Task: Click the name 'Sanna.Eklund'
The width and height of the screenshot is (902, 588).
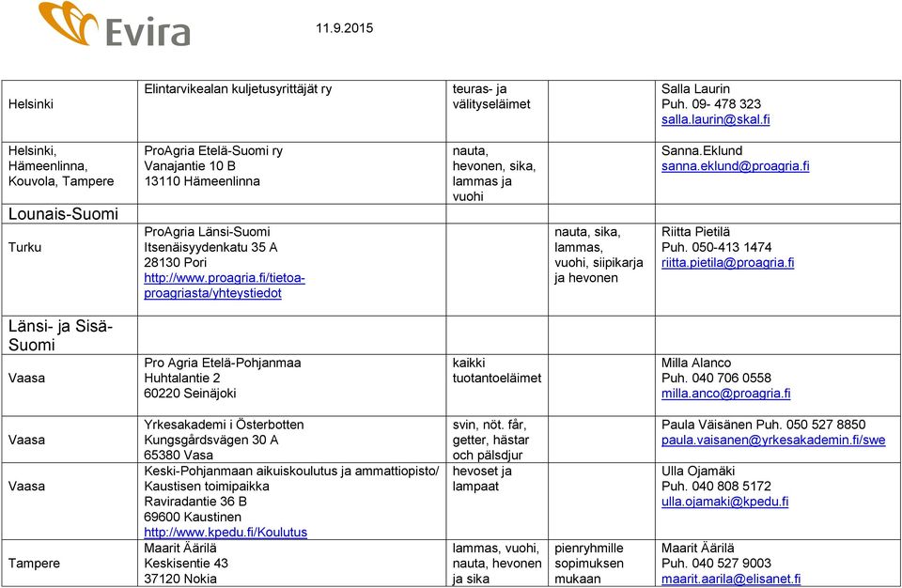Action: (x=702, y=150)
